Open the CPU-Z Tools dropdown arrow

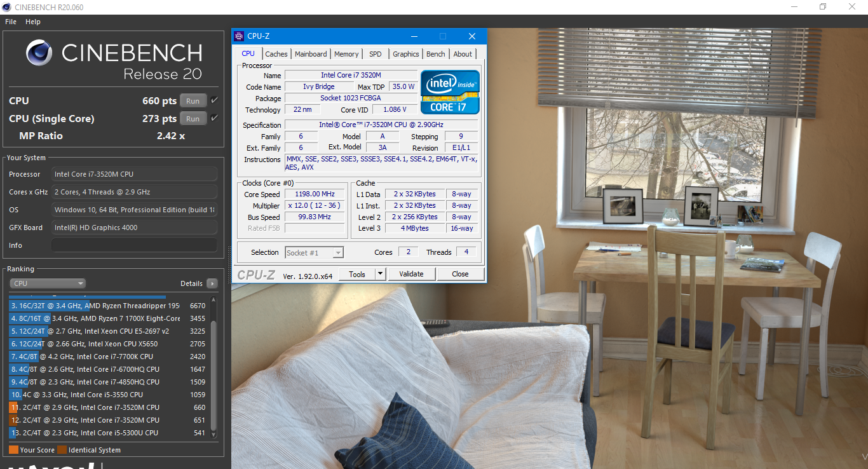coord(381,274)
